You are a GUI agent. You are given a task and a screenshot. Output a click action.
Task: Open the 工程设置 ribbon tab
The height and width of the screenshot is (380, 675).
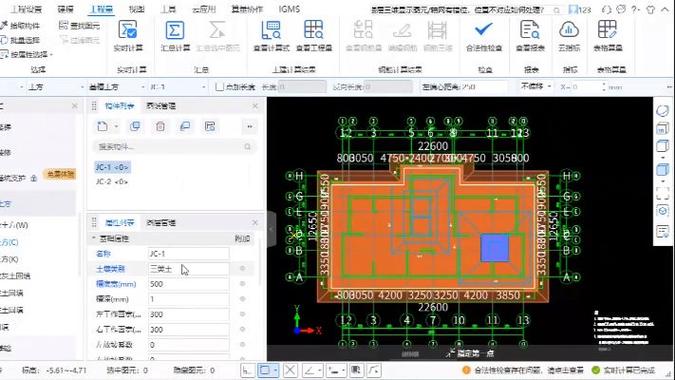click(x=26, y=9)
